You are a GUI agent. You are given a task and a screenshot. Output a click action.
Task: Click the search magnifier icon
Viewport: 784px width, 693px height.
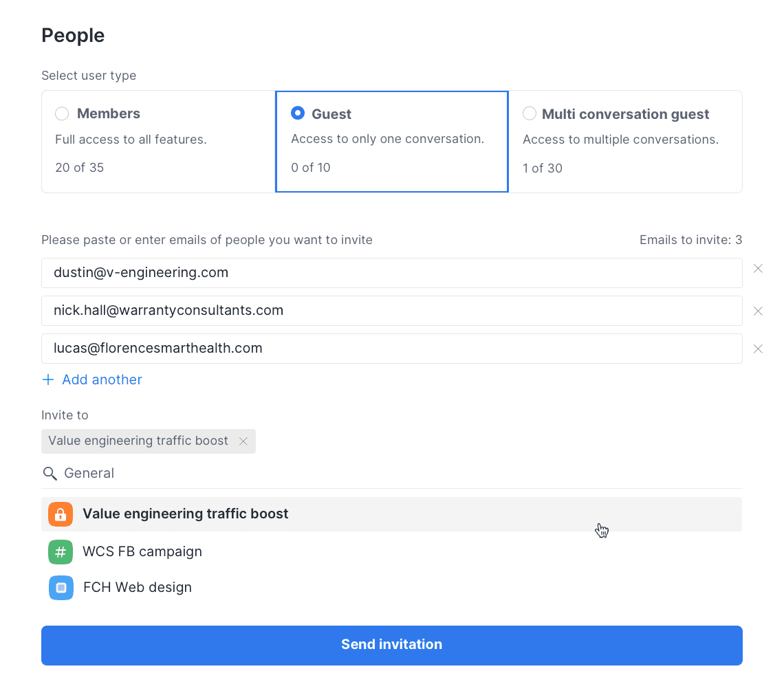point(50,474)
